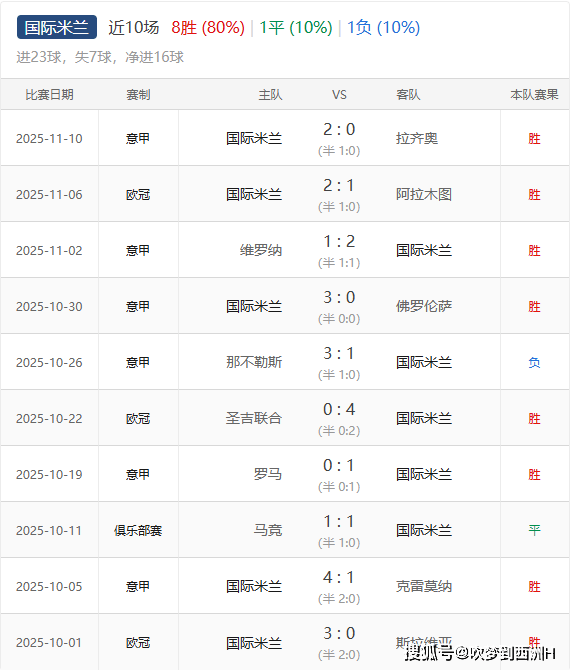
Task: Click the 赛制 column header
Action: (x=138, y=95)
